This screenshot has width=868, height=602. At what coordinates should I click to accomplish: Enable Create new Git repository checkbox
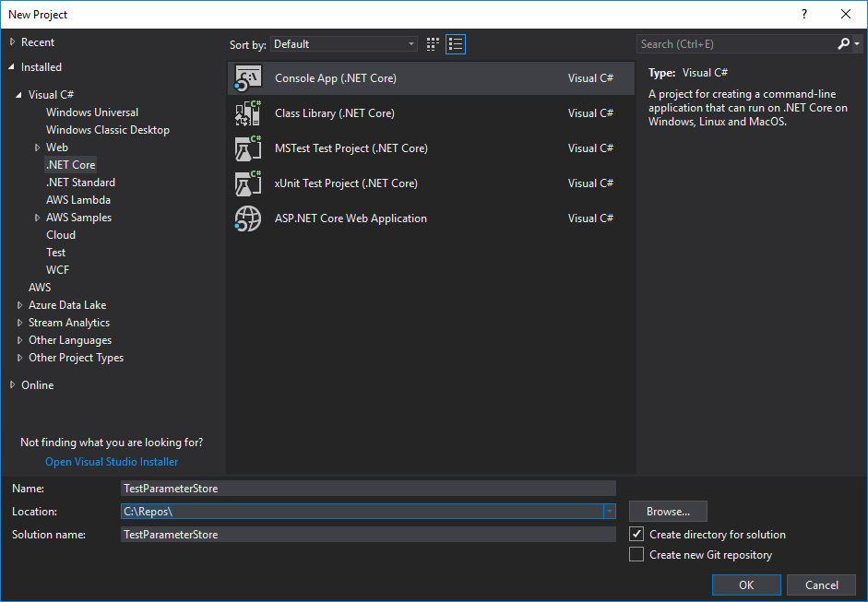click(x=636, y=554)
